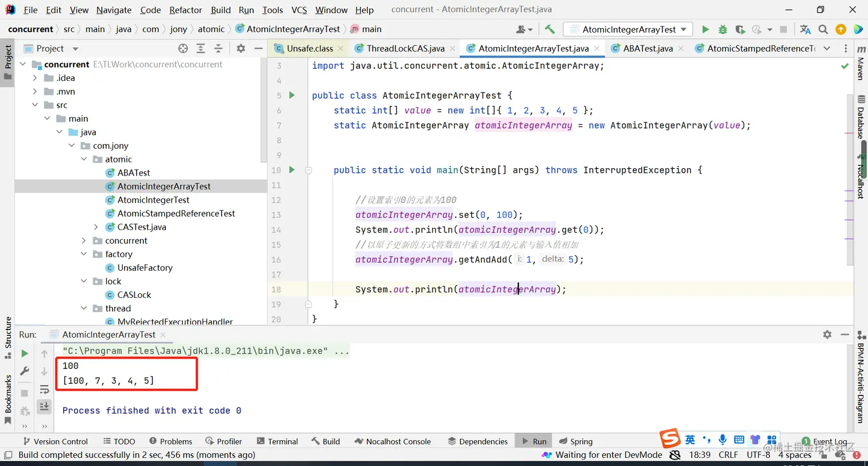The width and height of the screenshot is (868, 466).
Task: Click locate file crosshair icon in Project panel
Action: 183,49
